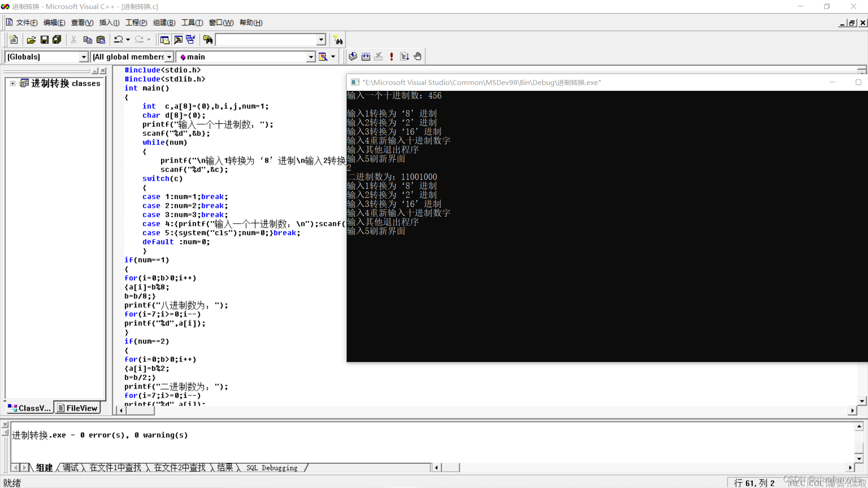This screenshot has width=868, height=488.
Task: Toggle the Output window button
Action: tap(178, 40)
